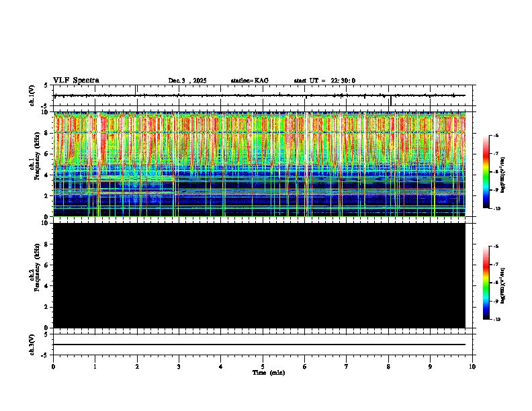Click the flat ch.3 voltage trace
This screenshot has width=532, height=411.
point(259,345)
